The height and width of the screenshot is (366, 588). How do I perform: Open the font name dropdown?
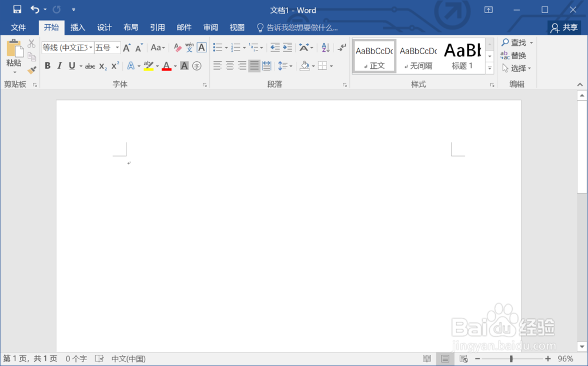click(x=91, y=48)
